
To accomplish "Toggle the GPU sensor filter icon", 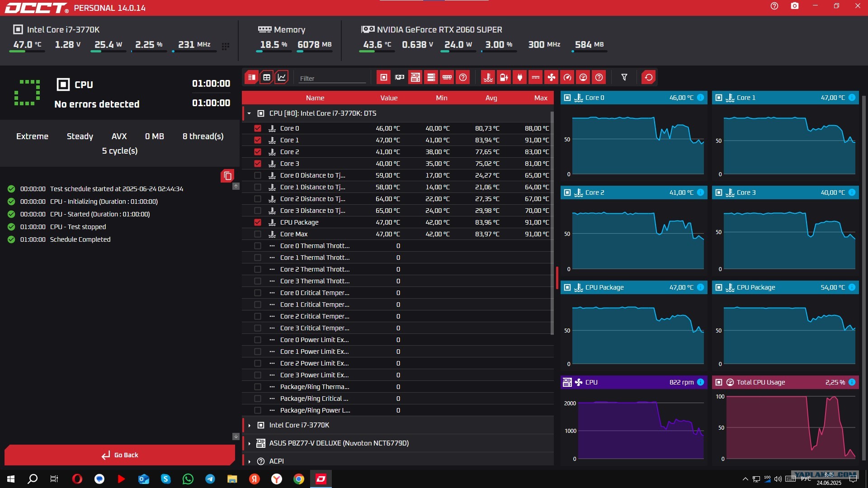I will [x=400, y=77].
